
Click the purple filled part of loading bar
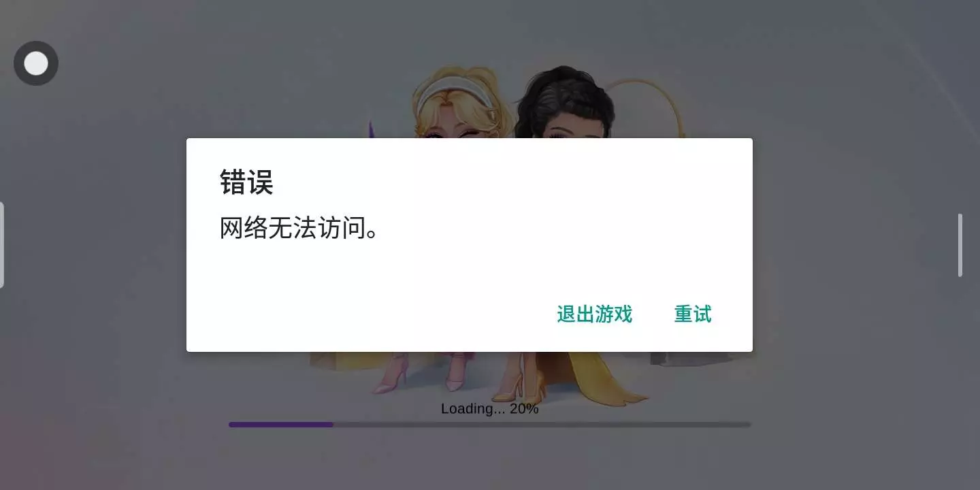pos(281,425)
